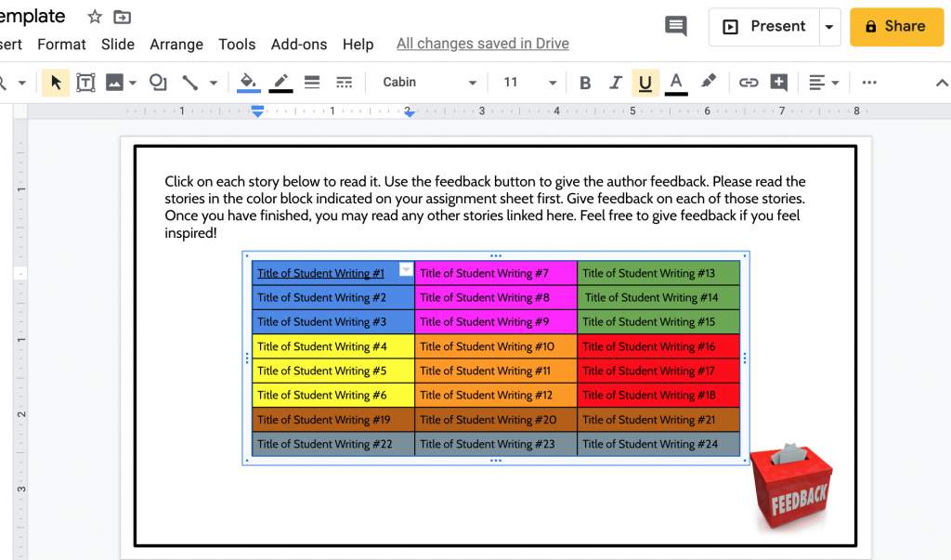The height and width of the screenshot is (560, 951).
Task: Open the Present options dropdown arrow
Action: coord(829,27)
